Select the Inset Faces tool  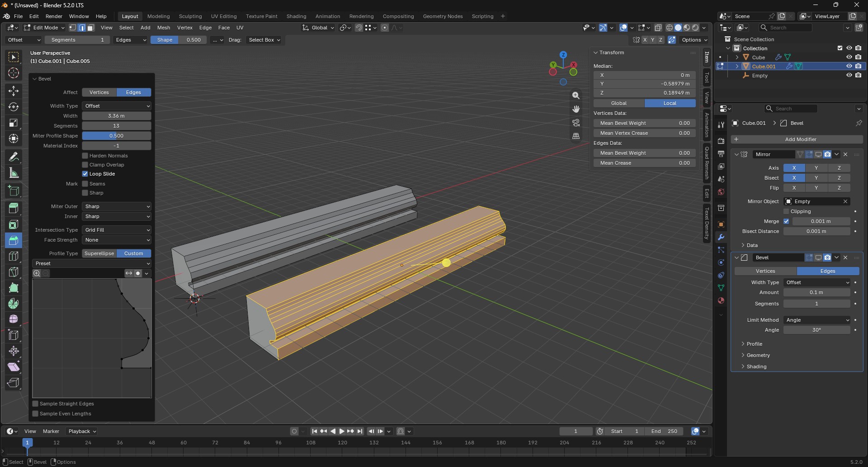point(14,224)
